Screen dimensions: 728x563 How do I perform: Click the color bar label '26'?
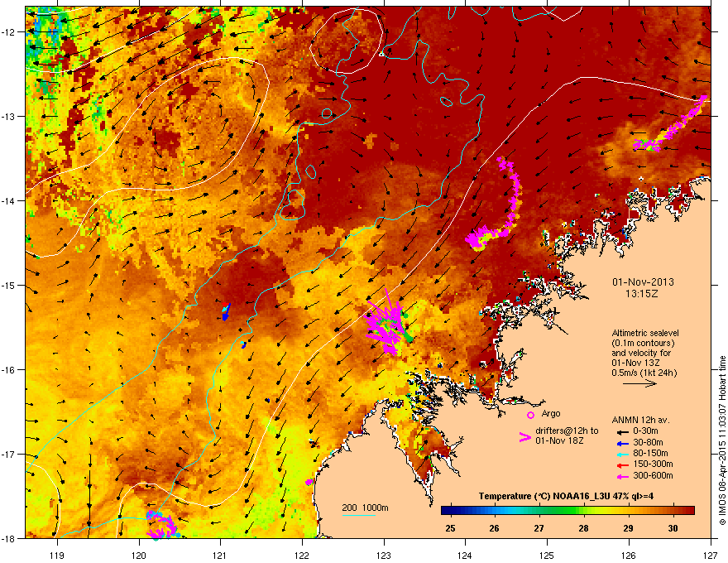(x=494, y=528)
